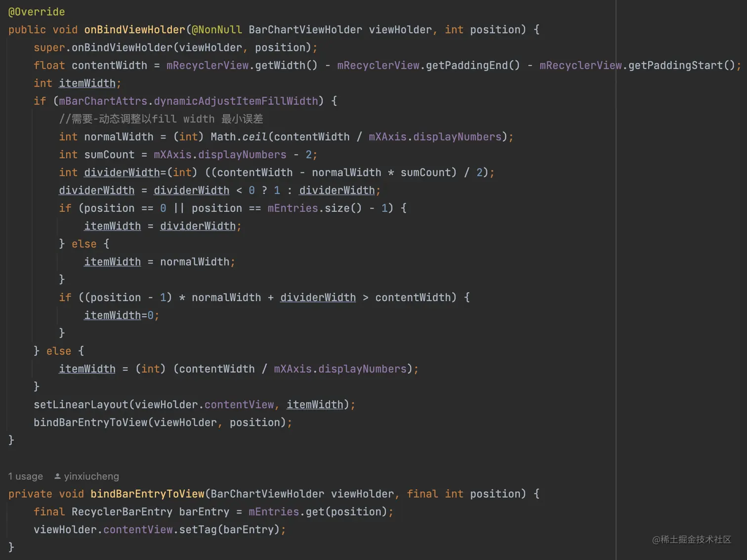747x560 pixels.
Task: Click getPaddingEnd() in the float line
Action: pos(473,65)
